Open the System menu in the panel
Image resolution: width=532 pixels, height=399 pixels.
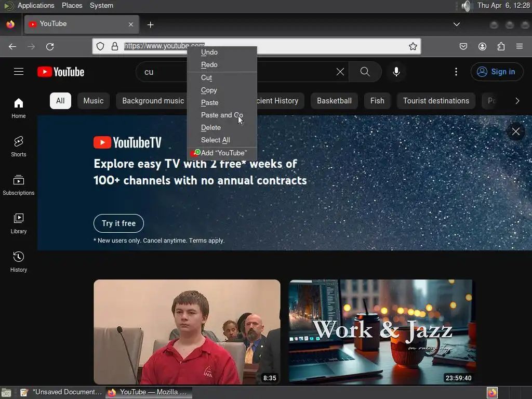coord(101,5)
